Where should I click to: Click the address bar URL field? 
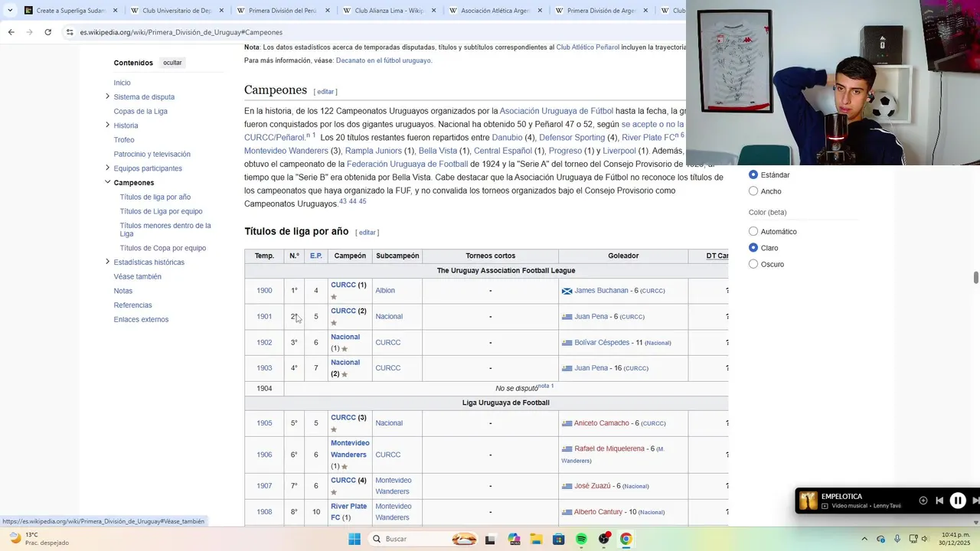[367, 32]
